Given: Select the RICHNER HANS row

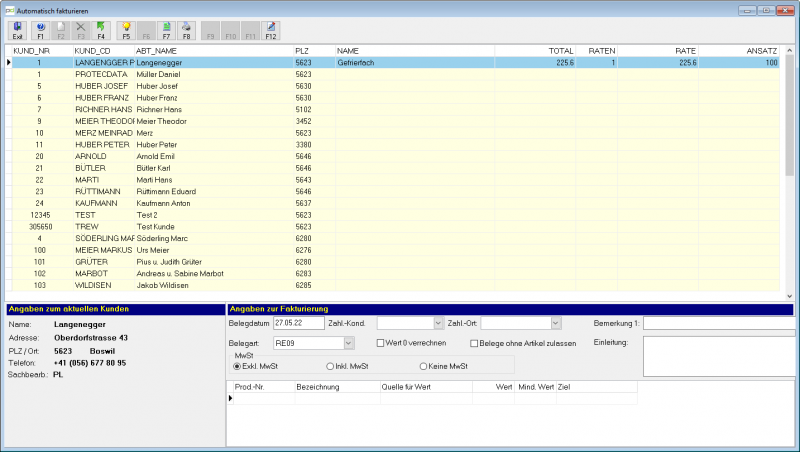Looking at the screenshot, I should 395,110.
